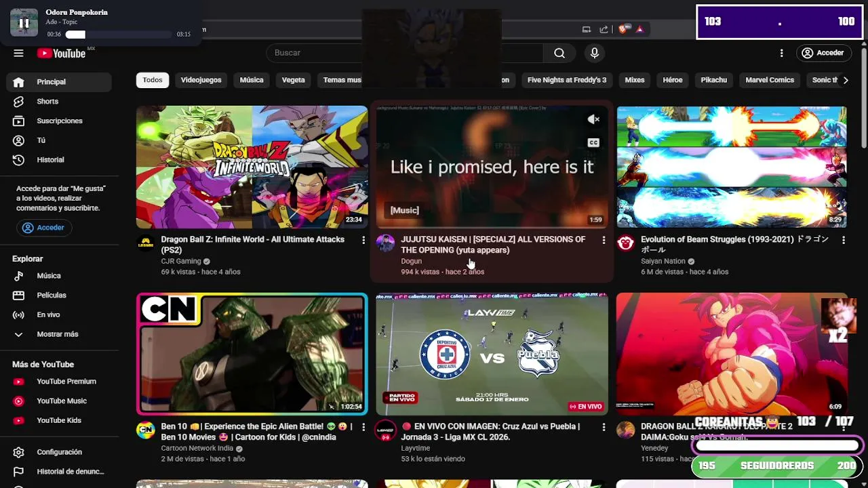The width and height of the screenshot is (868, 488).
Task: Open YouTube Kids
Action: [59, 420]
